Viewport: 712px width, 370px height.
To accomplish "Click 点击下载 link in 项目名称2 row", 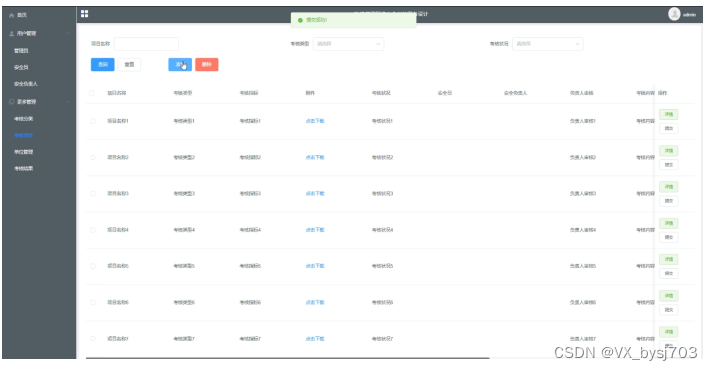I will (315, 158).
